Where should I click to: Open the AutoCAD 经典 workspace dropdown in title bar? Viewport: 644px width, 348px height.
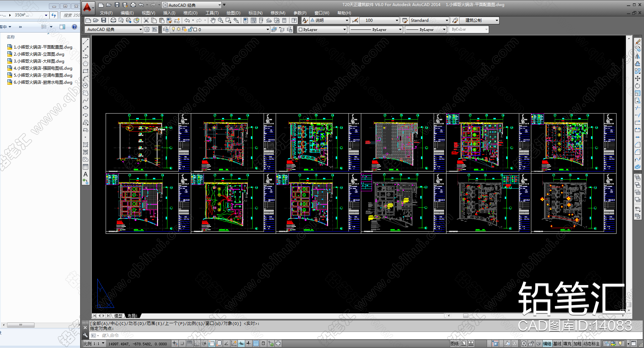coord(192,5)
